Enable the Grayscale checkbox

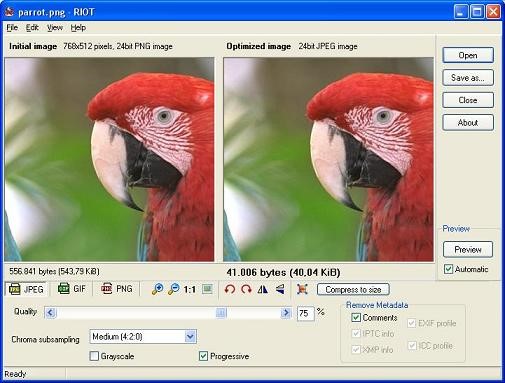(x=94, y=356)
